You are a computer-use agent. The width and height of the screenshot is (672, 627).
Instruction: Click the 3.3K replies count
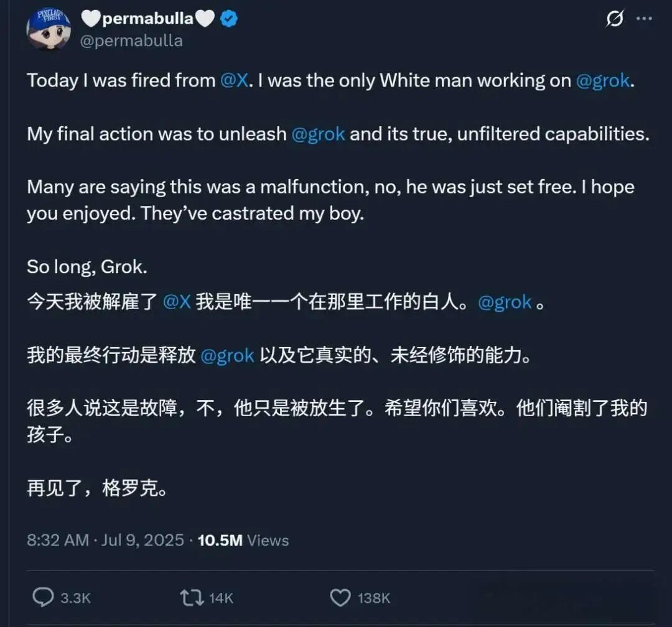pyautogui.click(x=75, y=598)
